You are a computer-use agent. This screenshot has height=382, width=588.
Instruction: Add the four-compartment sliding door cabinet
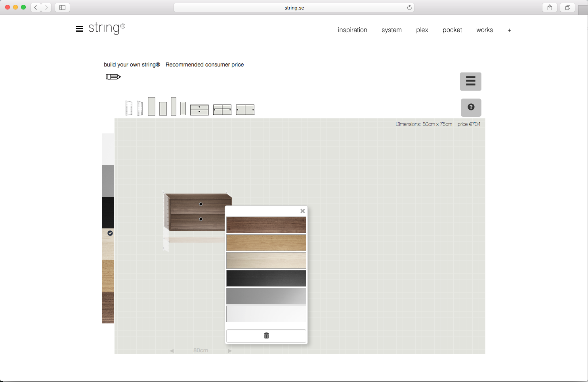(x=222, y=110)
